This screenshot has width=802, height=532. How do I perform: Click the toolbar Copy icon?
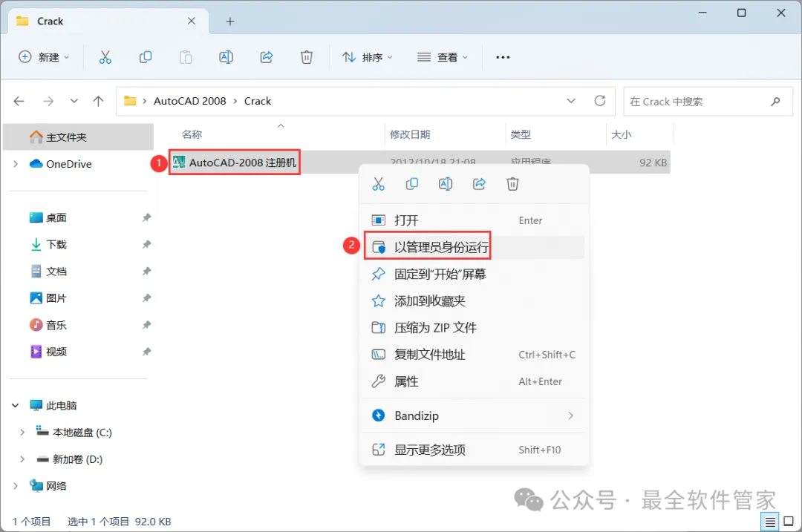(x=146, y=57)
